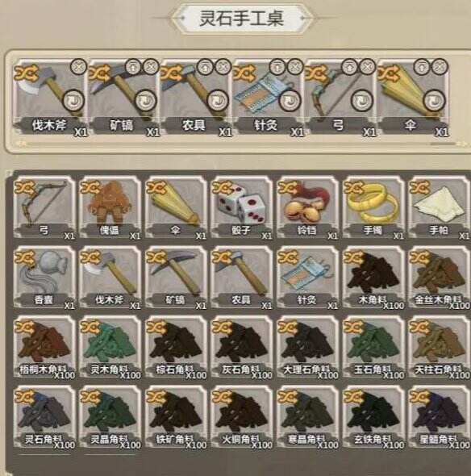Select the 傀儡 recipe in the grid
The height and width of the screenshot is (476, 471).
[x=110, y=208]
